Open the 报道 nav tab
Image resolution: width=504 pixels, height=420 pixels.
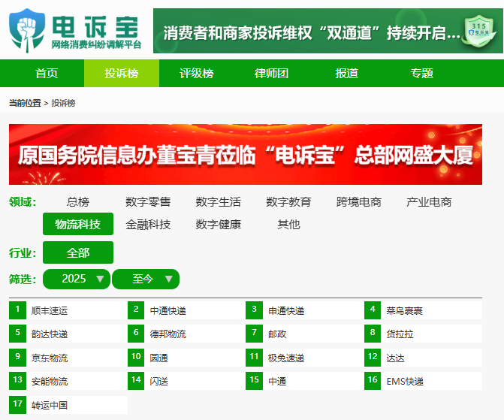pos(346,74)
